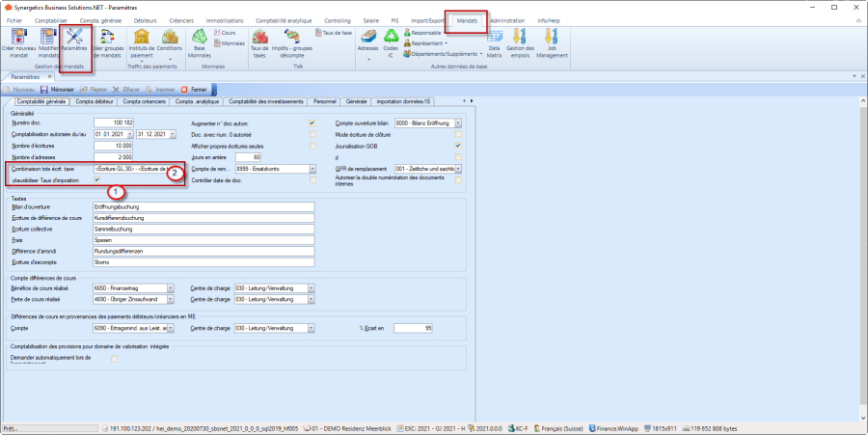Image resolution: width=868 pixels, height=435 pixels.
Task: Uncheck Augmenter n° doc autom. checkbox
Action: pyautogui.click(x=312, y=123)
